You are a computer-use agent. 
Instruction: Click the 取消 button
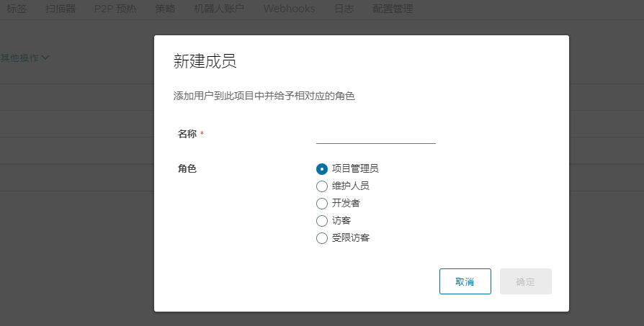465,281
